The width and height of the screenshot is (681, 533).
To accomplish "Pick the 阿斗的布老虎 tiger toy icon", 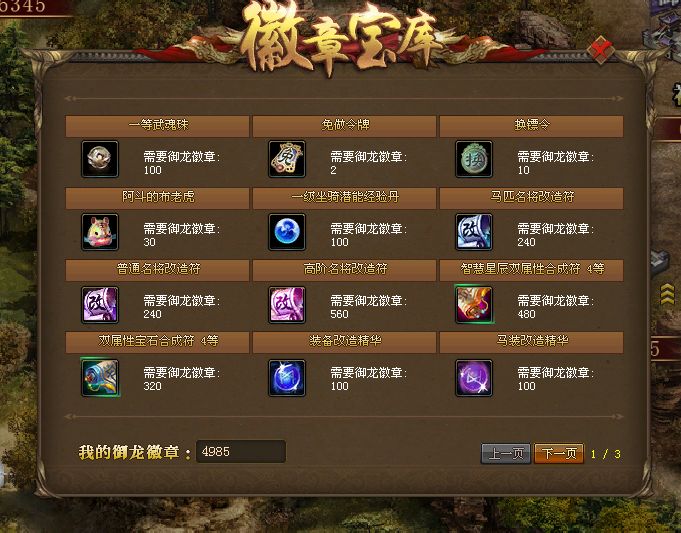I will (99, 232).
